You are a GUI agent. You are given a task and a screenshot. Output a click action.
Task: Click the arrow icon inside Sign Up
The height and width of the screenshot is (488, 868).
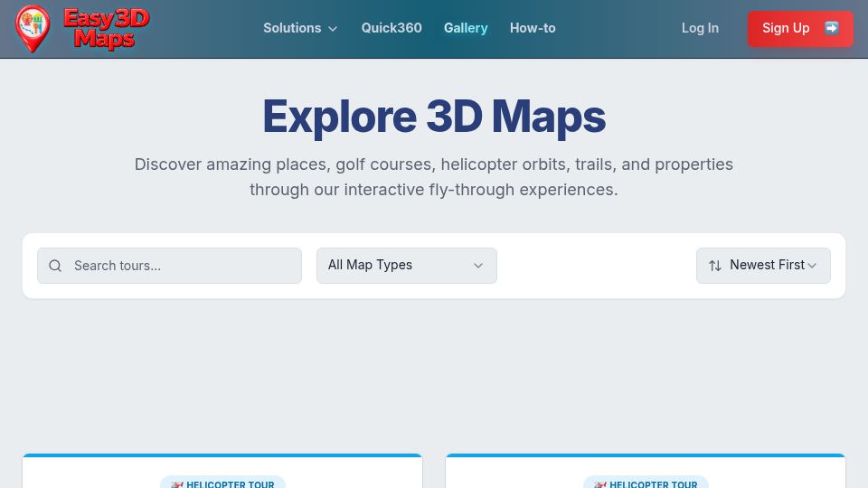point(832,28)
